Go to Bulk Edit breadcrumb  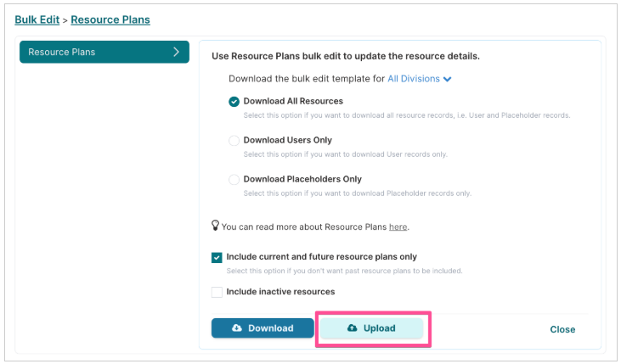pos(37,20)
